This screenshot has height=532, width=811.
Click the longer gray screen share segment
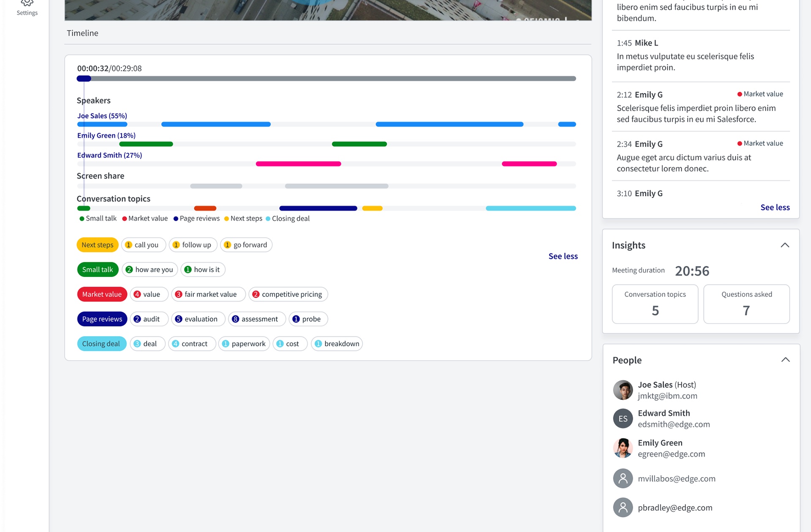point(337,186)
